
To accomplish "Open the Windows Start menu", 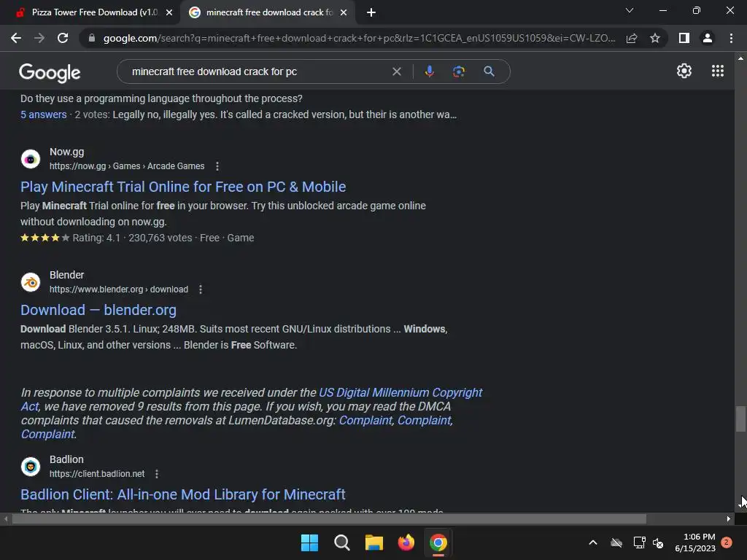I will [309, 542].
